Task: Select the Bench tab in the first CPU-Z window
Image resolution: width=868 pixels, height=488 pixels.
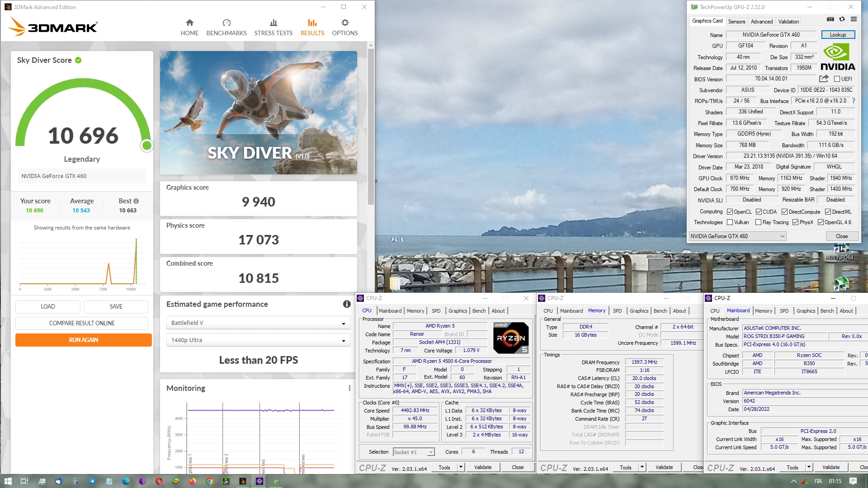Action: click(479, 310)
